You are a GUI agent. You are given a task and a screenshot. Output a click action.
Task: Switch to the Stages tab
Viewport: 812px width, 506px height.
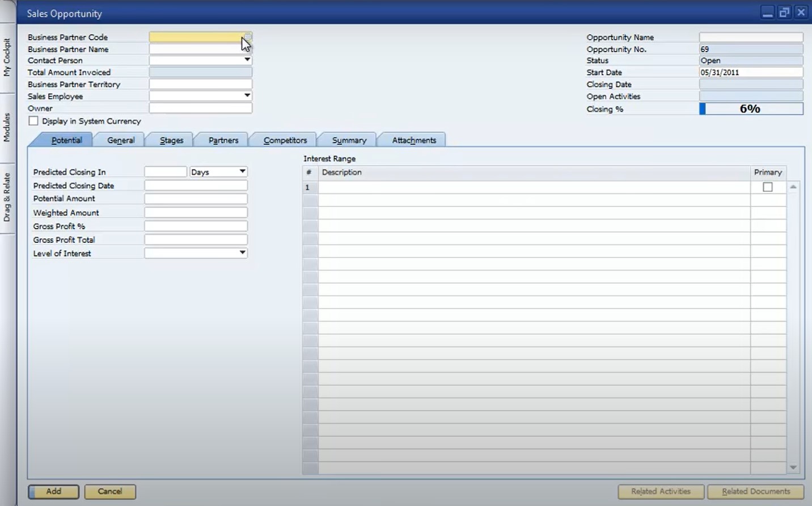pos(171,140)
